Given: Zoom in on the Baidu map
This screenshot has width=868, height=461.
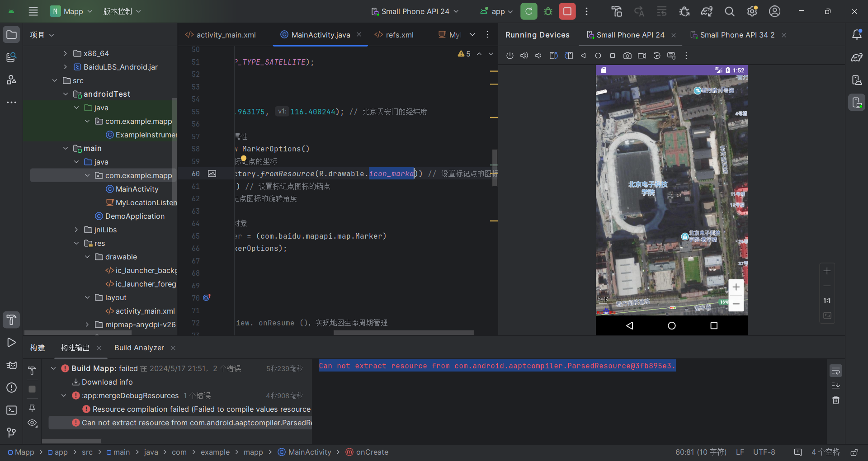Looking at the screenshot, I should tap(736, 287).
